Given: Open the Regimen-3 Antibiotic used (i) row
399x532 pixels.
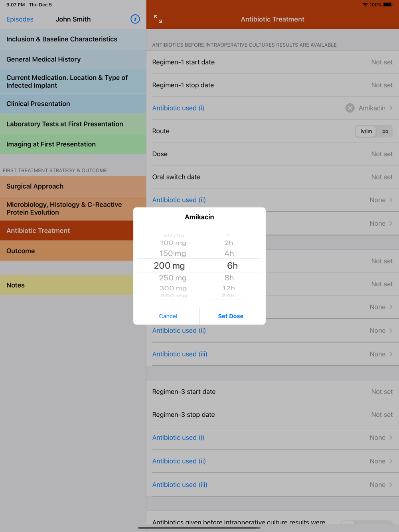Looking at the screenshot, I should click(273, 437).
